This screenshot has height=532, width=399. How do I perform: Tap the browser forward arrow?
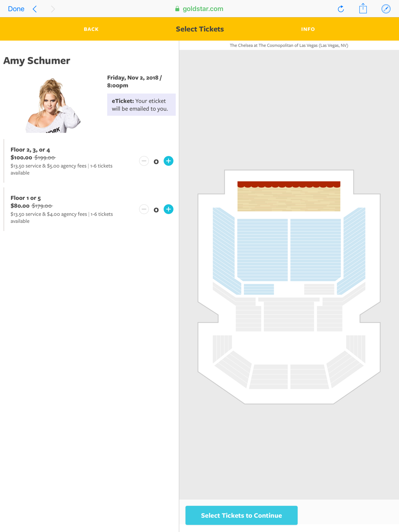53,9
